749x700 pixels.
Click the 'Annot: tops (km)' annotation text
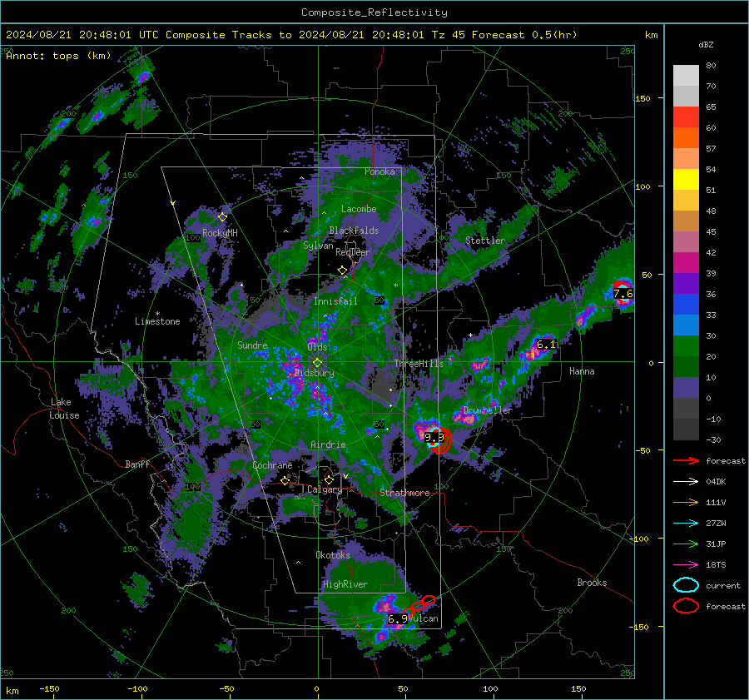58,56
